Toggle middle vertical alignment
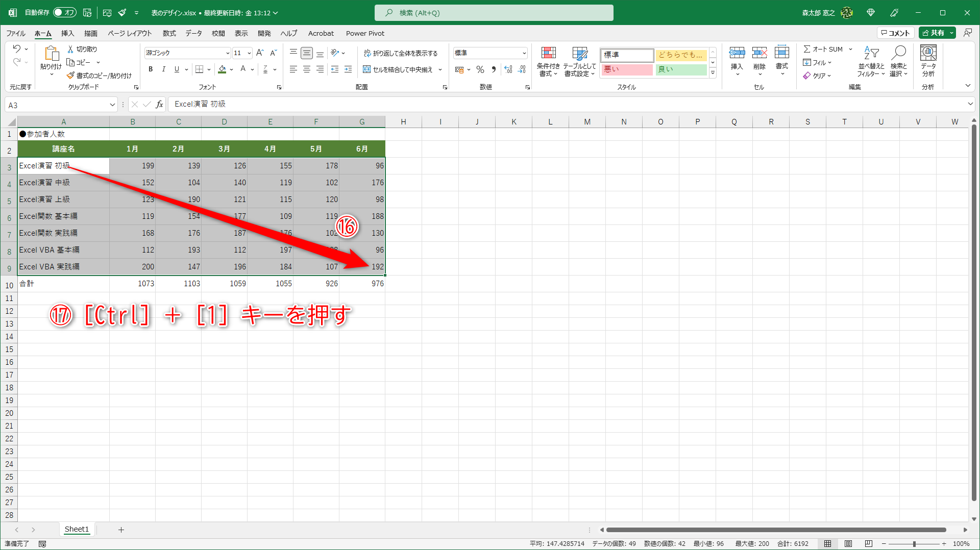 click(307, 53)
